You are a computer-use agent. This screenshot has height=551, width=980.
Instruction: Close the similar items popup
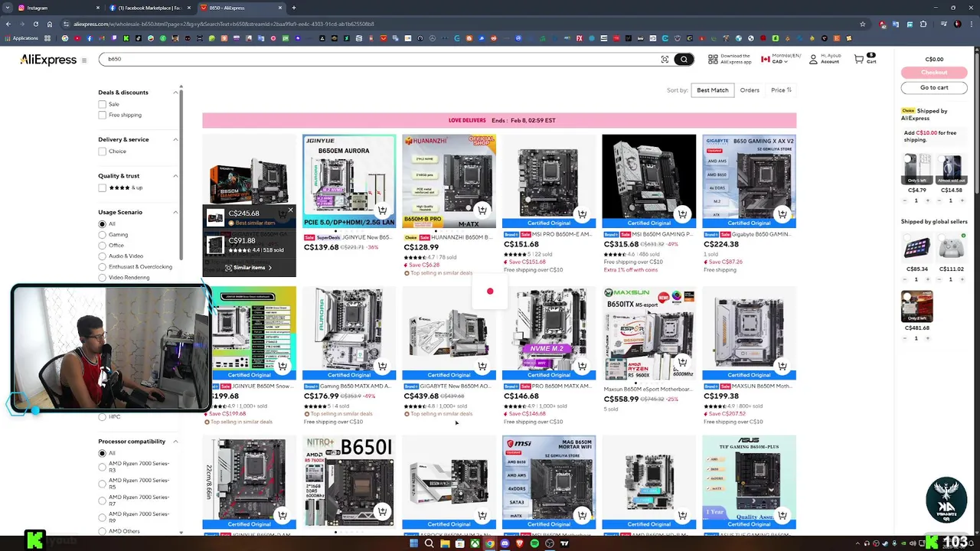click(290, 210)
